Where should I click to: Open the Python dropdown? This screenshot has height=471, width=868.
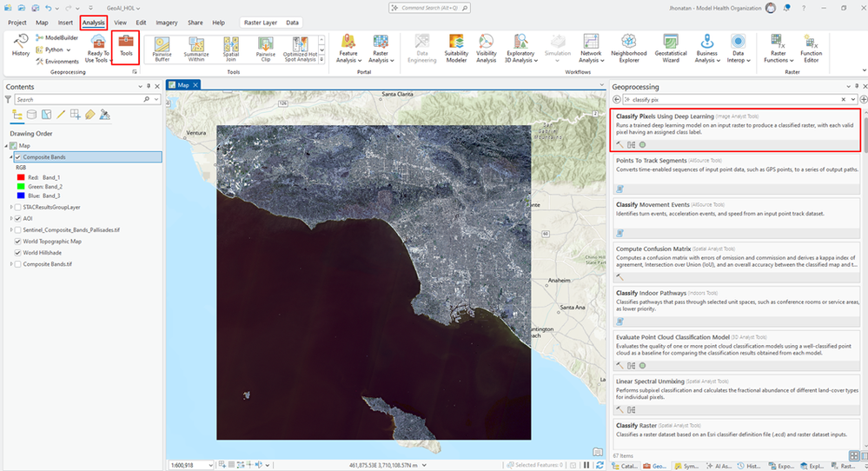point(54,50)
